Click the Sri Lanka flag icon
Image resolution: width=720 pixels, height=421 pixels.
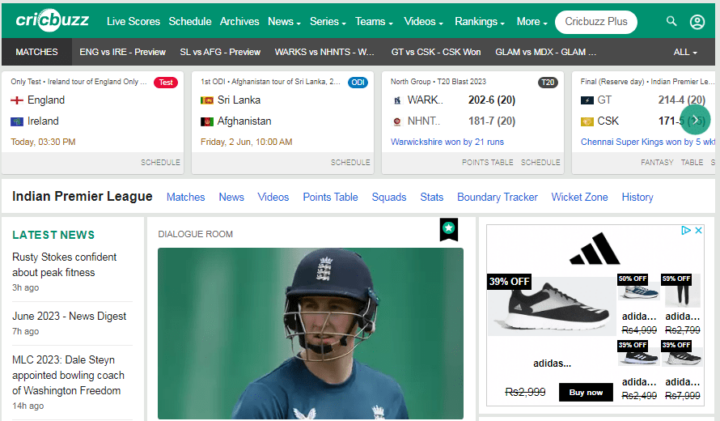[207, 100]
